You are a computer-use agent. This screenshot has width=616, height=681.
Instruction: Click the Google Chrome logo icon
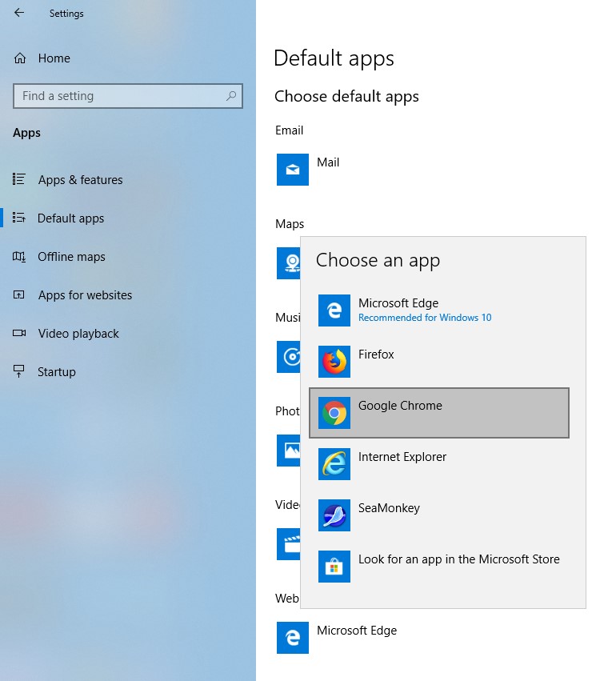click(x=334, y=413)
